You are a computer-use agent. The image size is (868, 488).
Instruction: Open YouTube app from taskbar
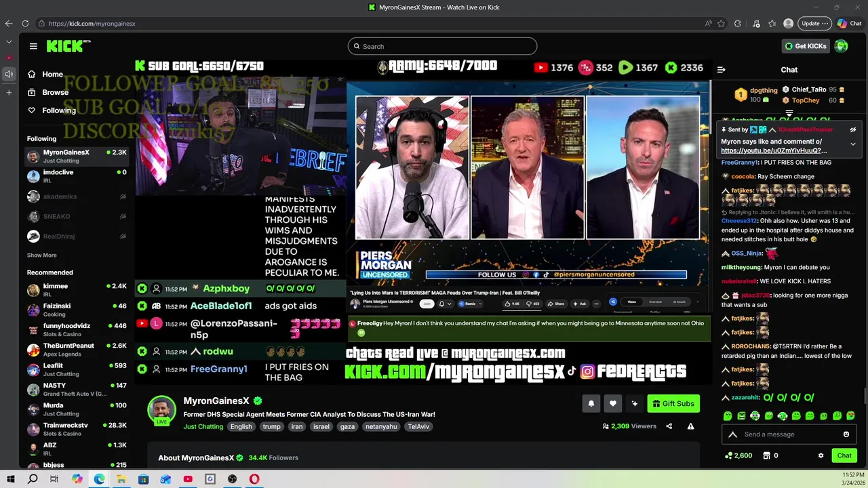pyautogui.click(x=188, y=479)
